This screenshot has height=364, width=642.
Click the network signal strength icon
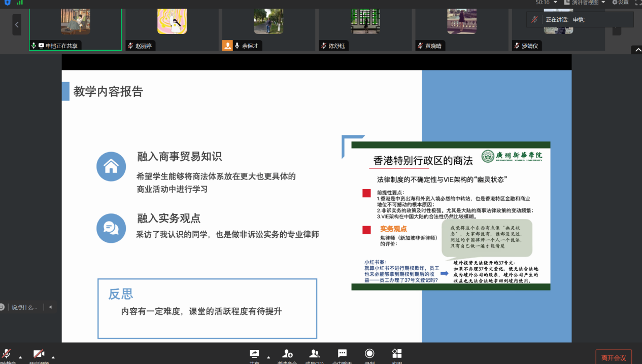coord(20,3)
